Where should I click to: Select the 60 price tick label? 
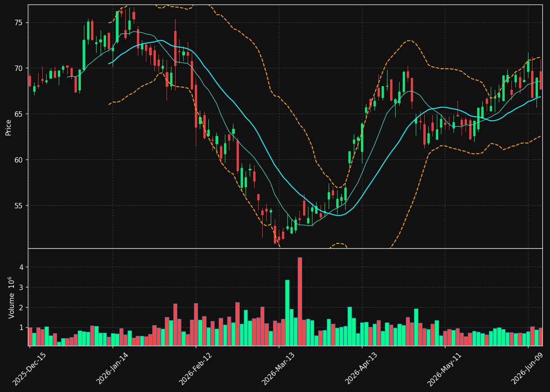click(x=19, y=160)
